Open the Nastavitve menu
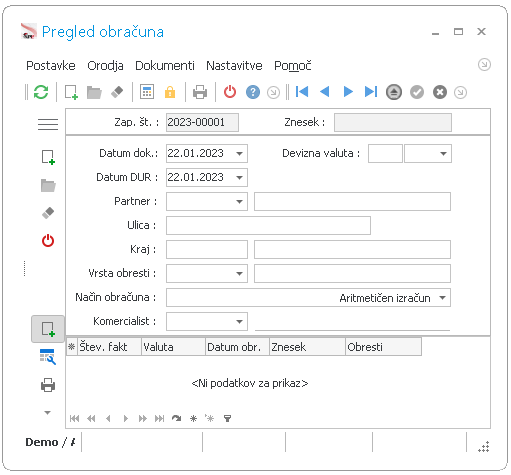The height and width of the screenshot is (475, 511). click(x=234, y=66)
